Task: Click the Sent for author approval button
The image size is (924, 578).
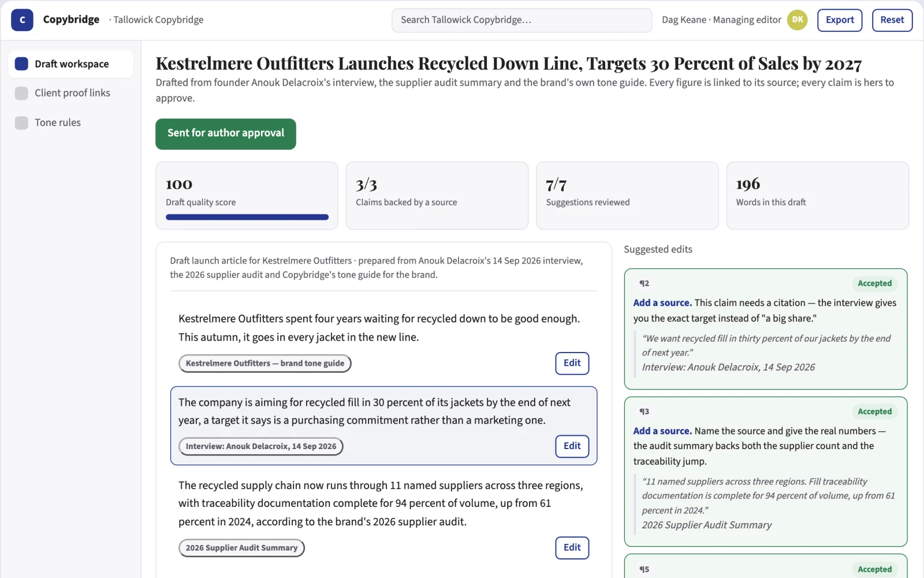Action: pyautogui.click(x=226, y=134)
